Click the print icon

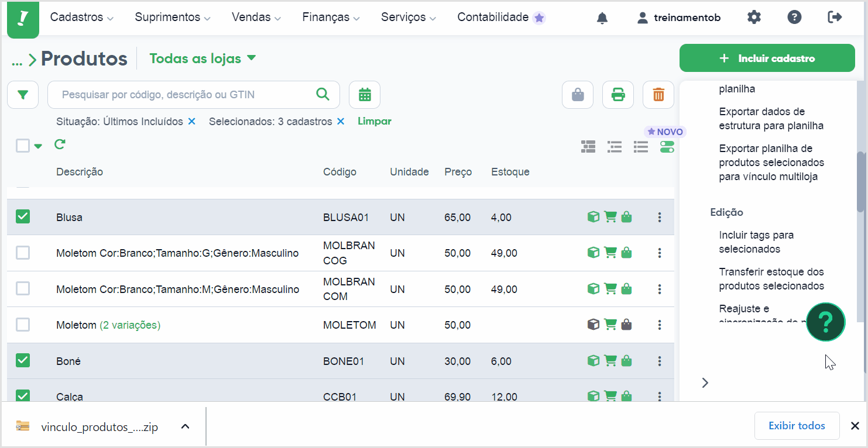pyautogui.click(x=618, y=95)
